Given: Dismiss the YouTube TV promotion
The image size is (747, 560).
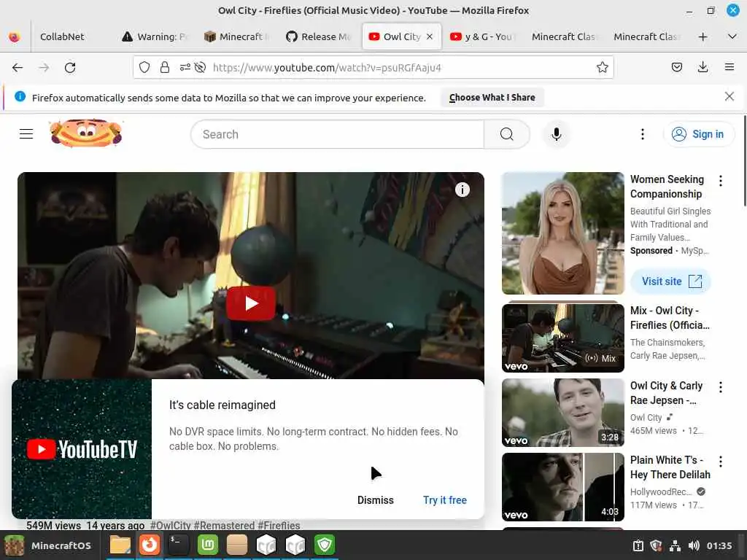Looking at the screenshot, I should 376,500.
